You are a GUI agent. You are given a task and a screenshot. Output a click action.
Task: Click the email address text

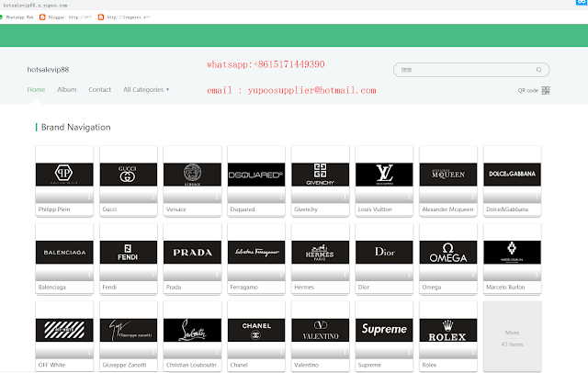coord(292,90)
